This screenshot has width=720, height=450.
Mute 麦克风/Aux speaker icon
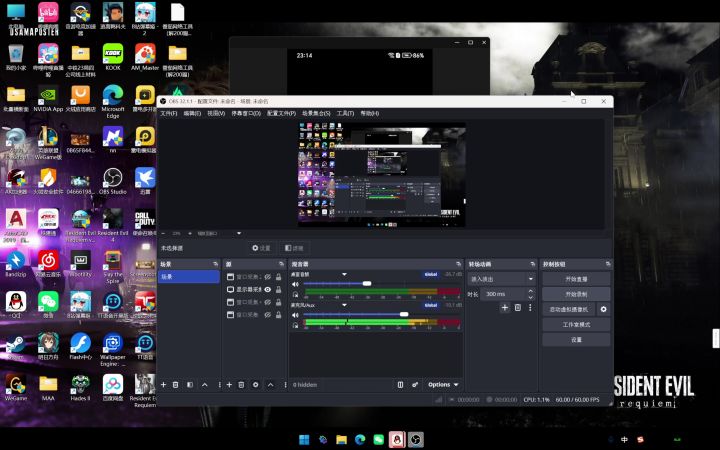[x=295, y=315]
